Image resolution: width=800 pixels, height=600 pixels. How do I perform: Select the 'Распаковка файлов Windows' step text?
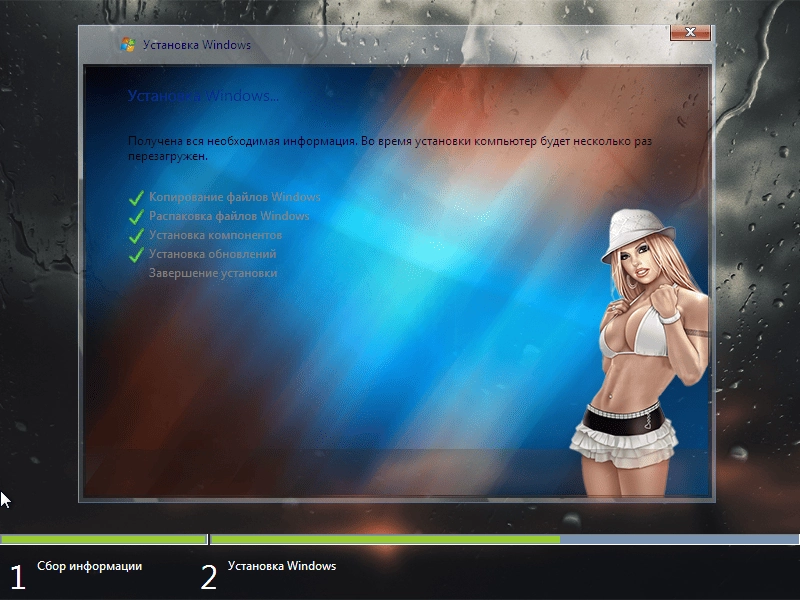coord(229,216)
